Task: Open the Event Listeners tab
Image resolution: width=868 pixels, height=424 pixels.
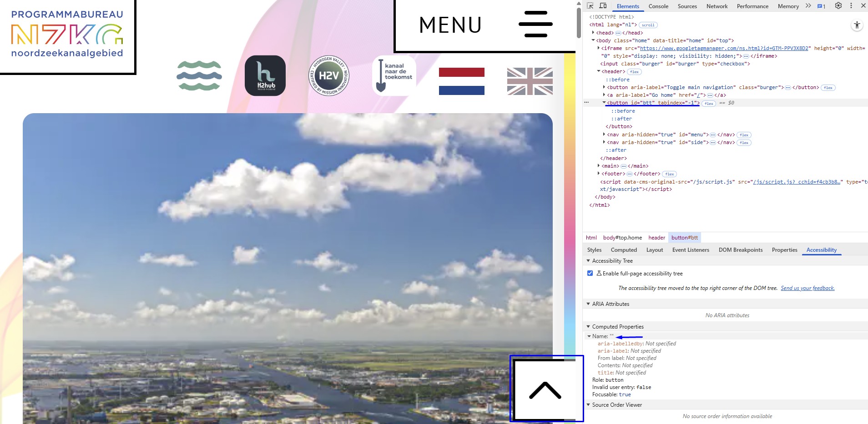Action: [690, 250]
